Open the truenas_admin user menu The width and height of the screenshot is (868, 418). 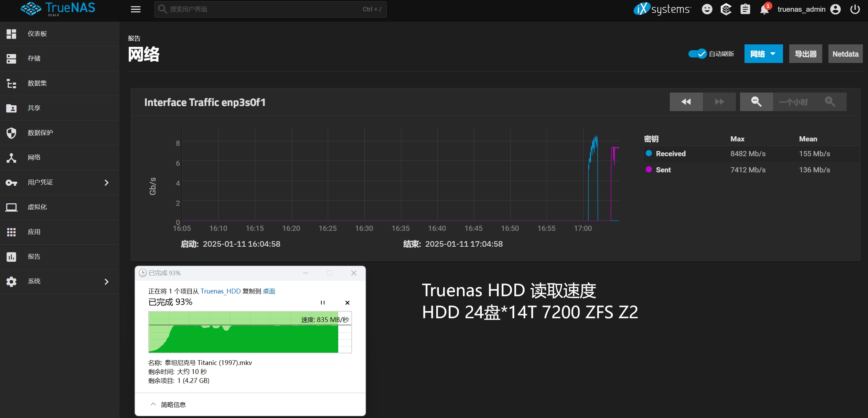coord(809,9)
